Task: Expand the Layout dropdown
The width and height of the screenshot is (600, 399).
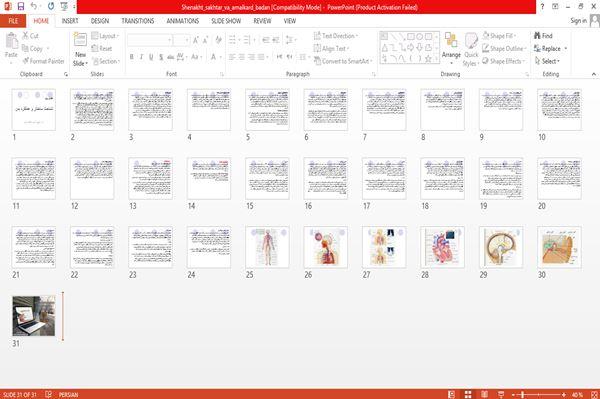Action: pos(105,36)
